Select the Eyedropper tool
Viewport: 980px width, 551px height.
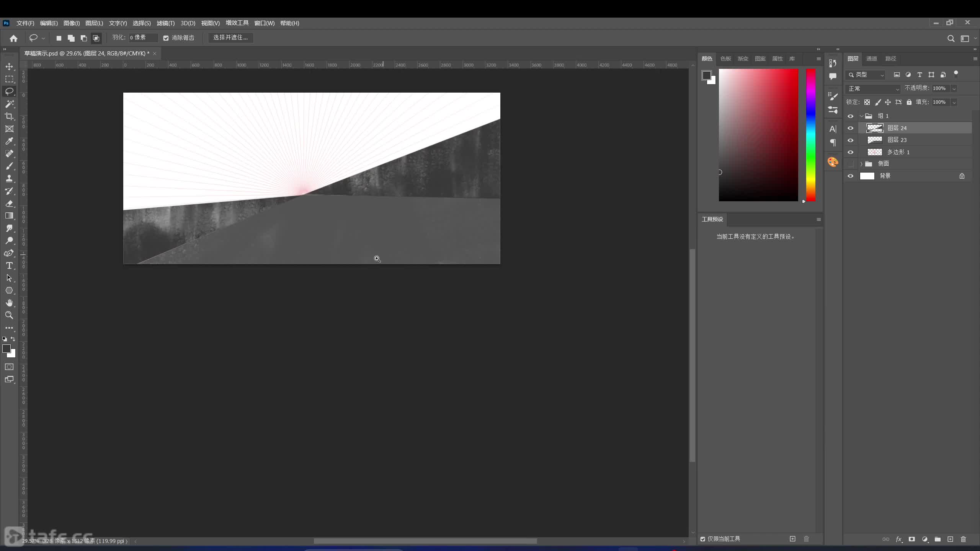pos(9,141)
